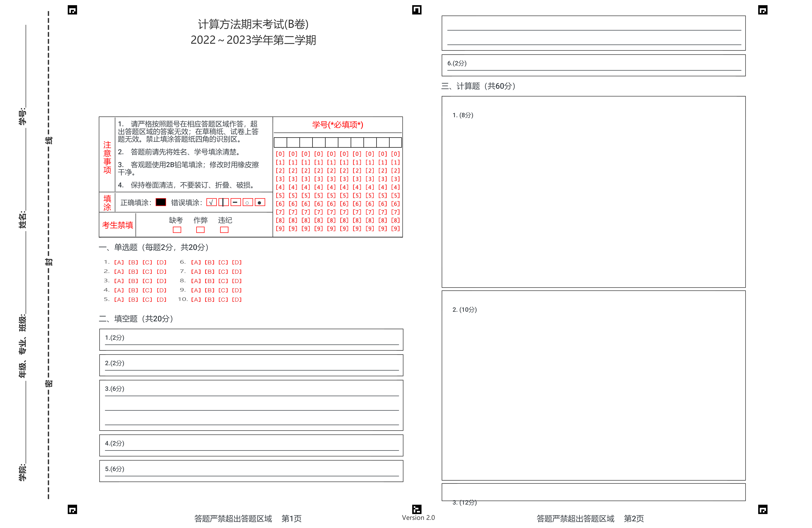Click the checkmark wrong-fill example
The image size is (812, 528).
(x=212, y=202)
